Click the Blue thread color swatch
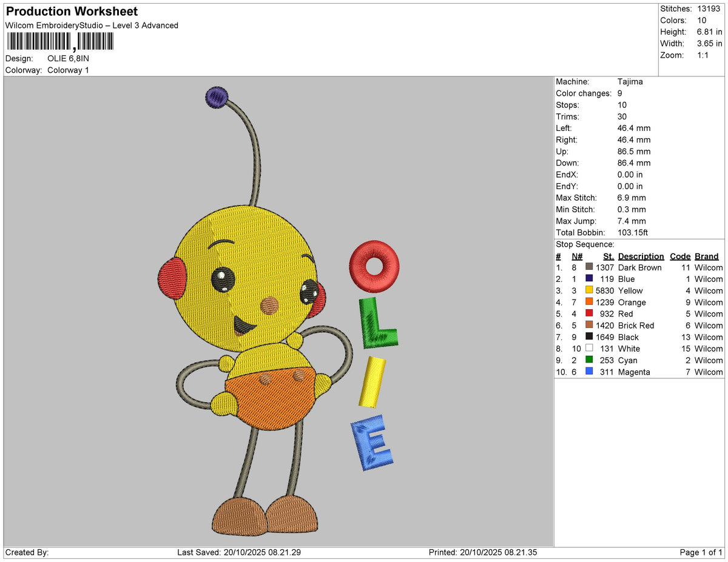This screenshot has width=728, height=562. (589, 279)
